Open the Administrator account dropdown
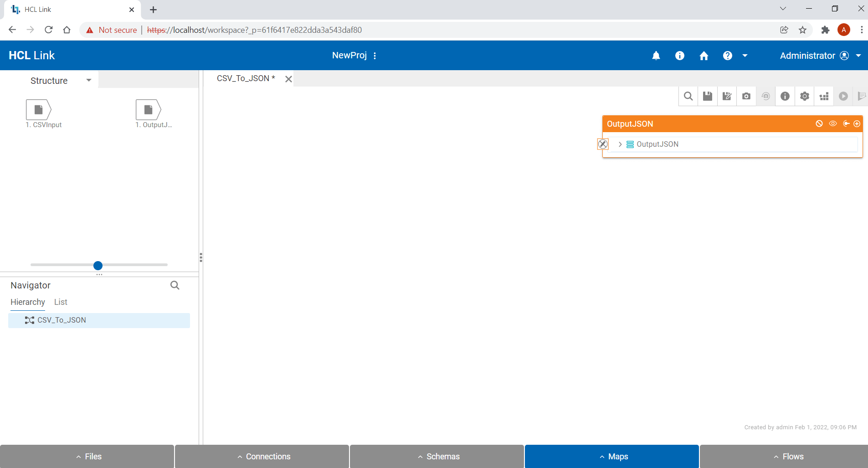This screenshot has width=868, height=468. click(858, 55)
